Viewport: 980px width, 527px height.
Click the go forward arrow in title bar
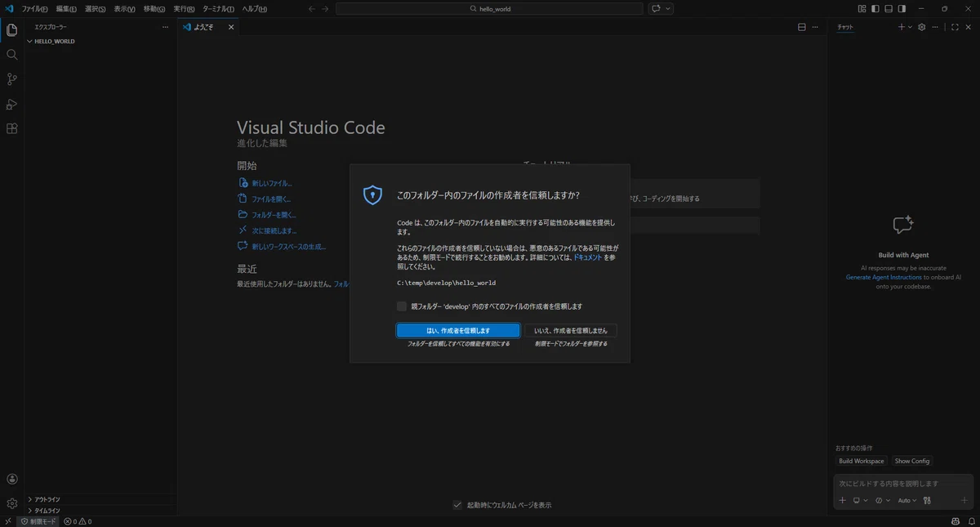(326, 9)
